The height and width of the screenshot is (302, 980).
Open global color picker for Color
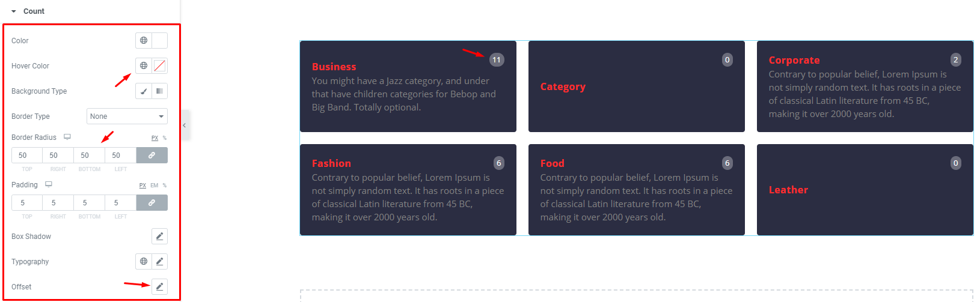coord(144,41)
